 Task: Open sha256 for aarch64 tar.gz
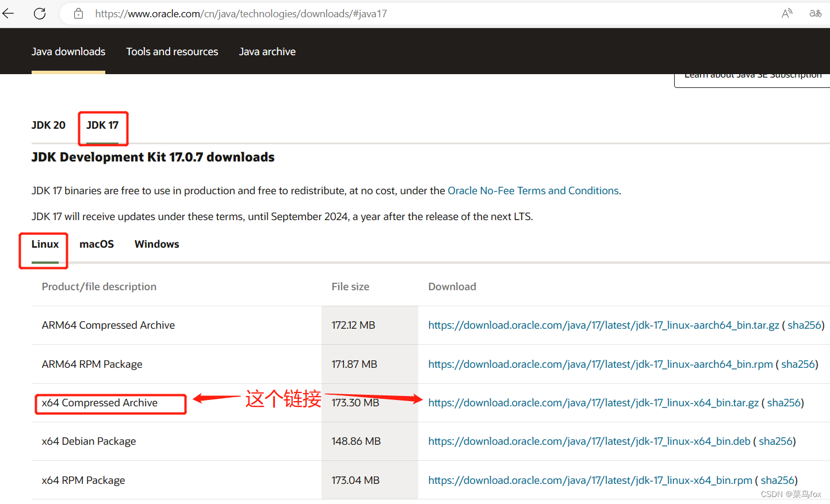pyautogui.click(x=804, y=325)
